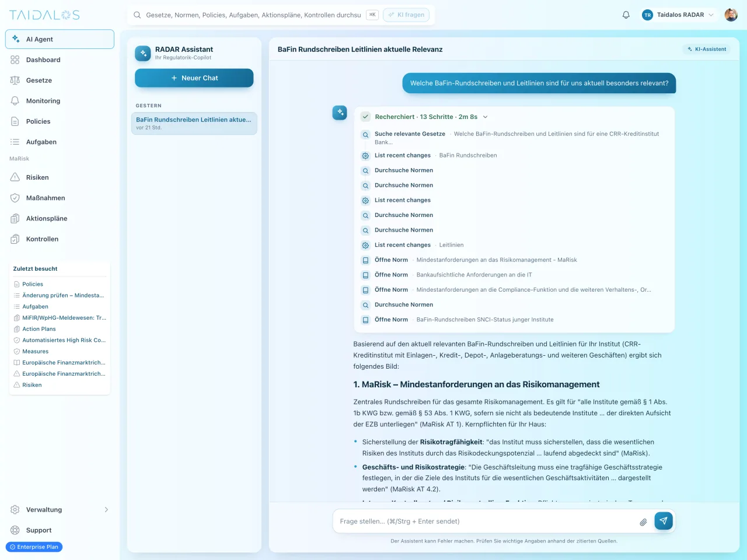Click the Maßnahmen shield icon
747x560 pixels.
point(15,198)
